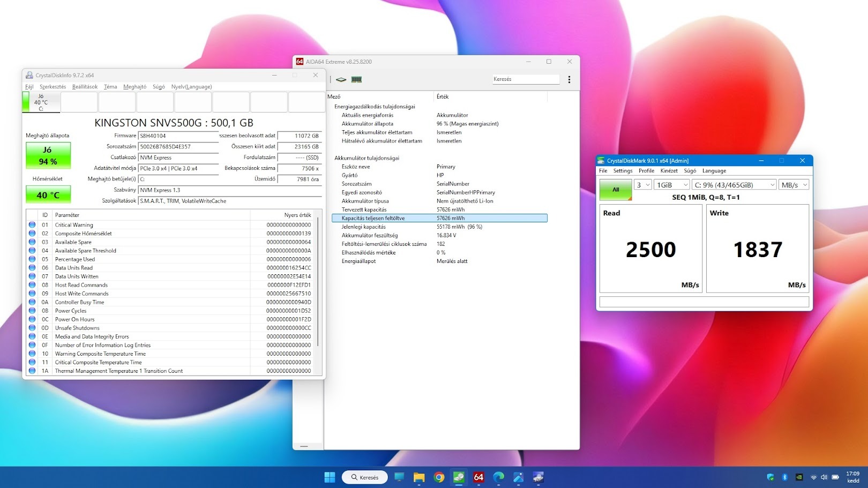Open the Beállítások menu in CrystalDiskInfo
Screen dimensions: 868x488
pyautogui.click(x=85, y=87)
